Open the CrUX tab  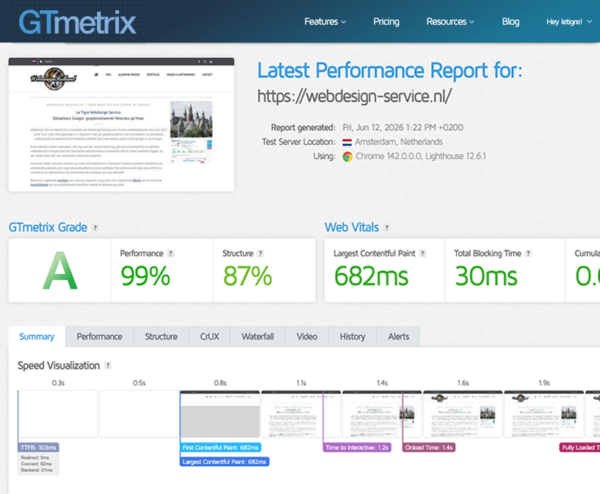209,337
